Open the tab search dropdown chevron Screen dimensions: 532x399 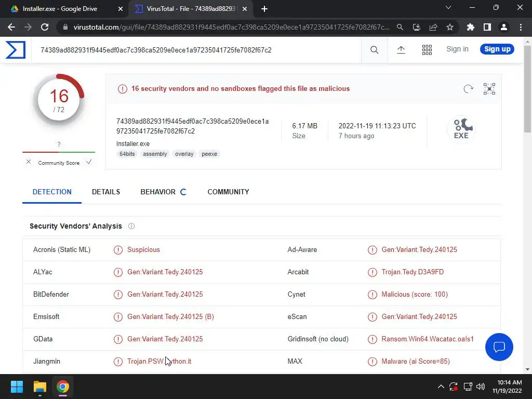click(448, 7)
